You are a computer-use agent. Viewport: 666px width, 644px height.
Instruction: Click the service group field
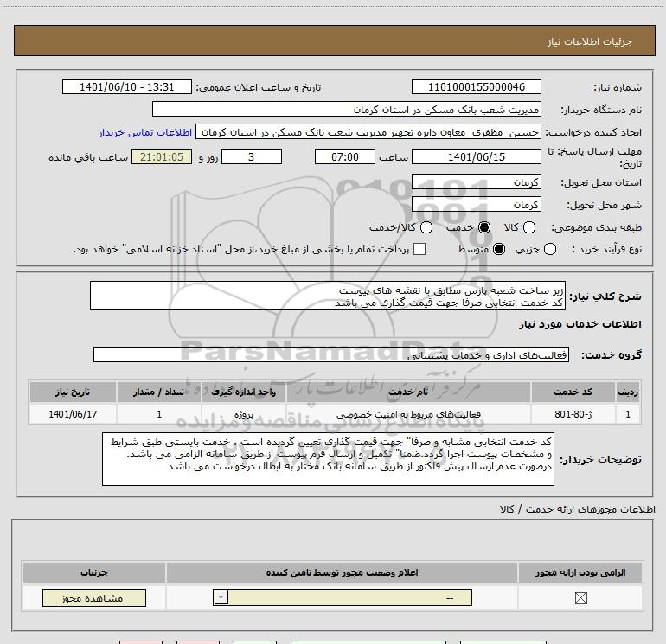pos(331,355)
